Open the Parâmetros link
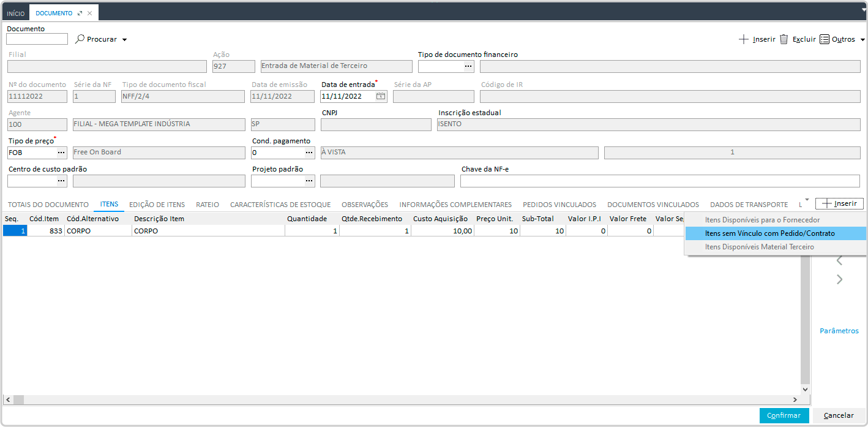The height and width of the screenshot is (427, 868). tap(839, 331)
